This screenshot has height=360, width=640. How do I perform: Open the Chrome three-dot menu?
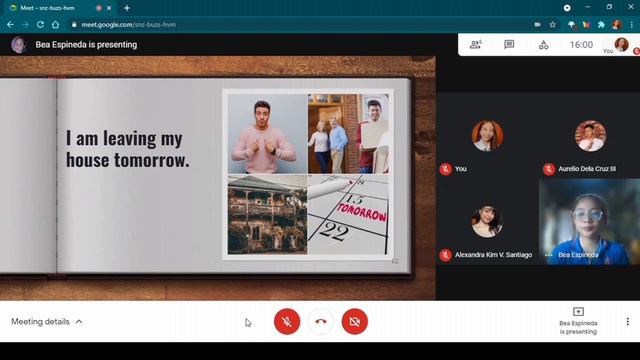[x=631, y=24]
